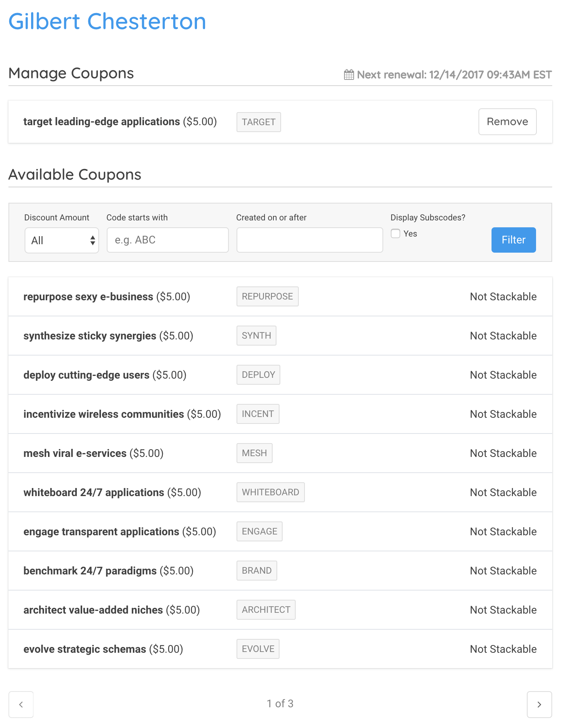Image resolution: width=566 pixels, height=728 pixels.
Task: Click the Next renewal date text
Action: 454,74
